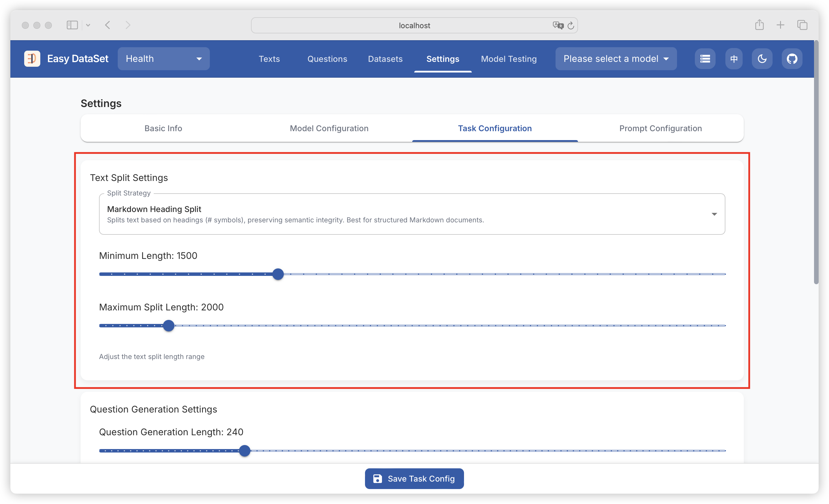Open the Model Configuration tab
829x504 pixels.
pyautogui.click(x=329, y=128)
